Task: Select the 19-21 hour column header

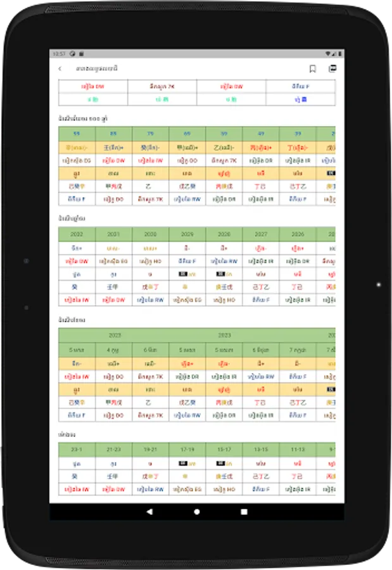Action: tap(151, 450)
